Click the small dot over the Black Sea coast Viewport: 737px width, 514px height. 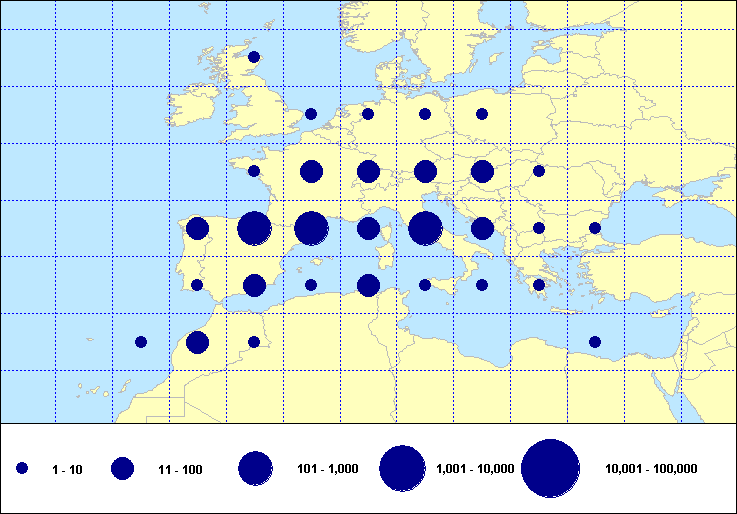(595, 228)
